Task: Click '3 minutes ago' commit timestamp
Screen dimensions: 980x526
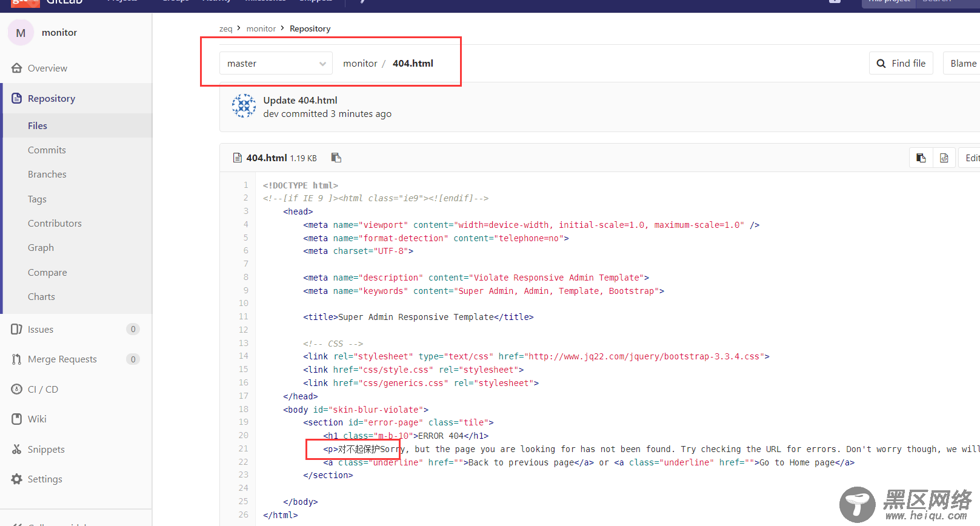Action: 361,113
